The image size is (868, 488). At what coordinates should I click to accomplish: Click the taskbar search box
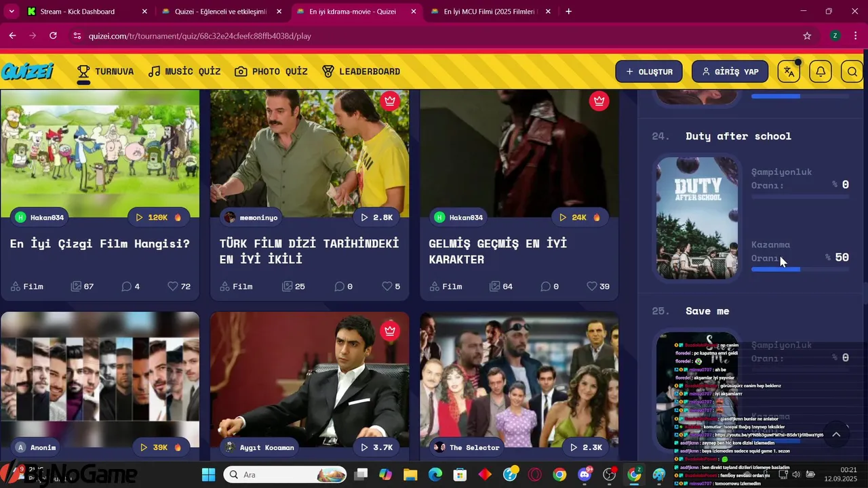[x=286, y=474]
